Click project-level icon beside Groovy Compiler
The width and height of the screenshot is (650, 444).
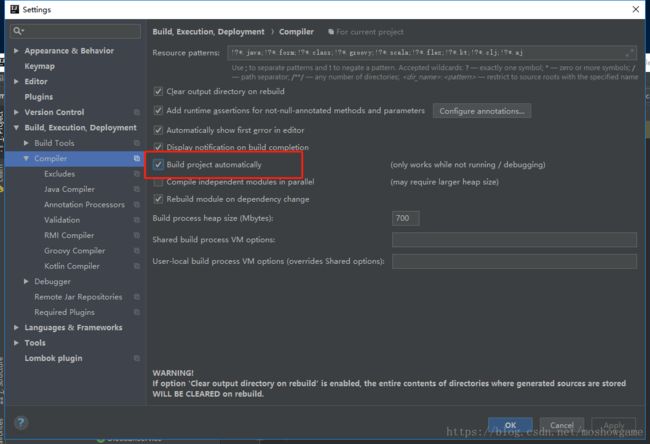(x=137, y=250)
